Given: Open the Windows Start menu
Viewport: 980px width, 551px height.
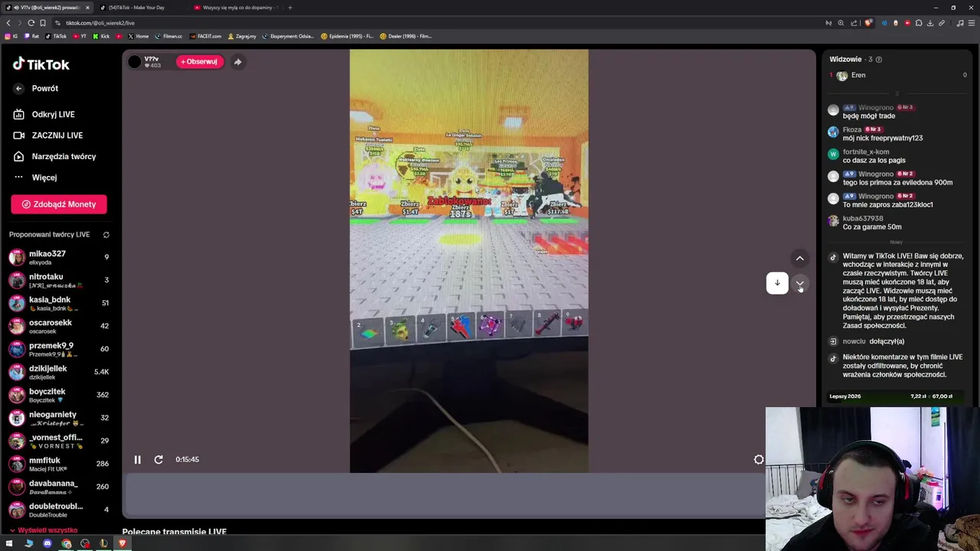Looking at the screenshot, I should click(x=9, y=544).
